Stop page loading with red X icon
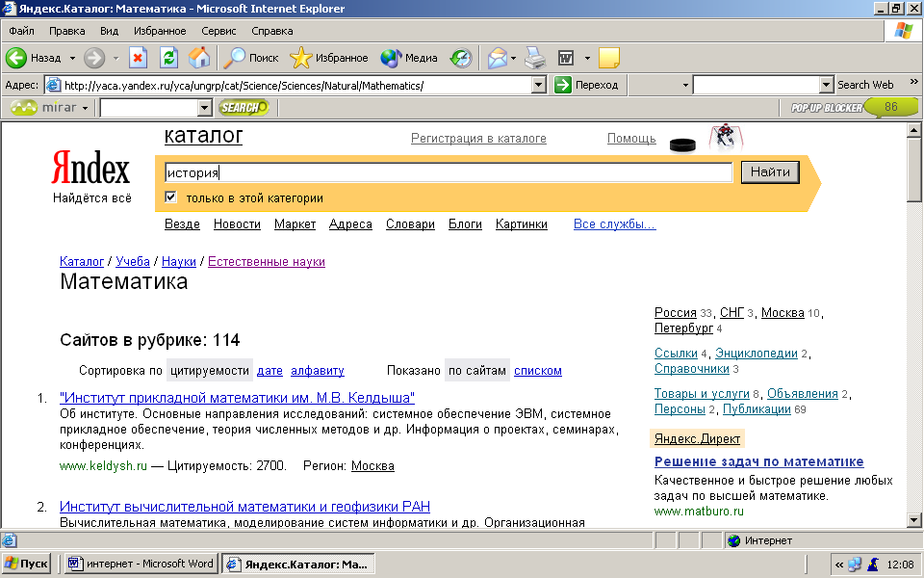This screenshot has width=924, height=578. coord(138,58)
